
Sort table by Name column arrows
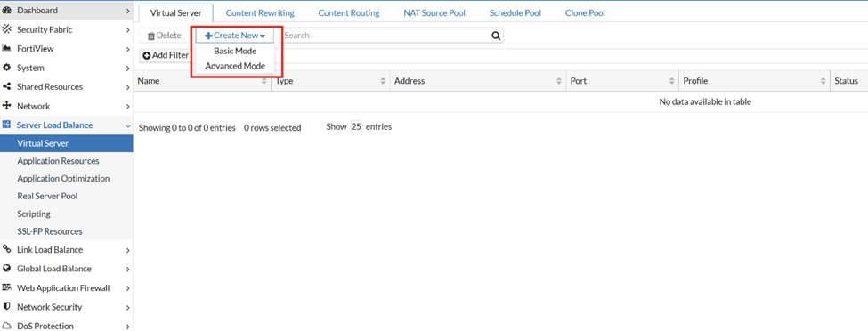(264, 81)
